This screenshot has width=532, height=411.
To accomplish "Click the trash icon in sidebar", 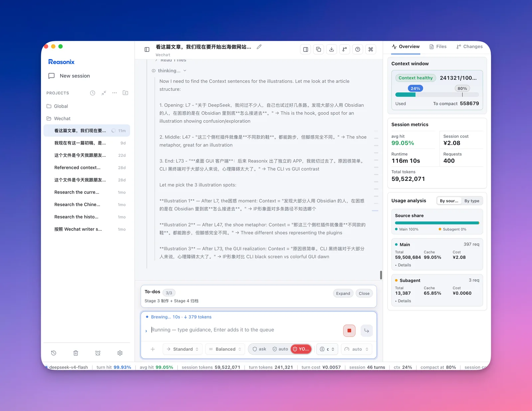I will point(76,353).
